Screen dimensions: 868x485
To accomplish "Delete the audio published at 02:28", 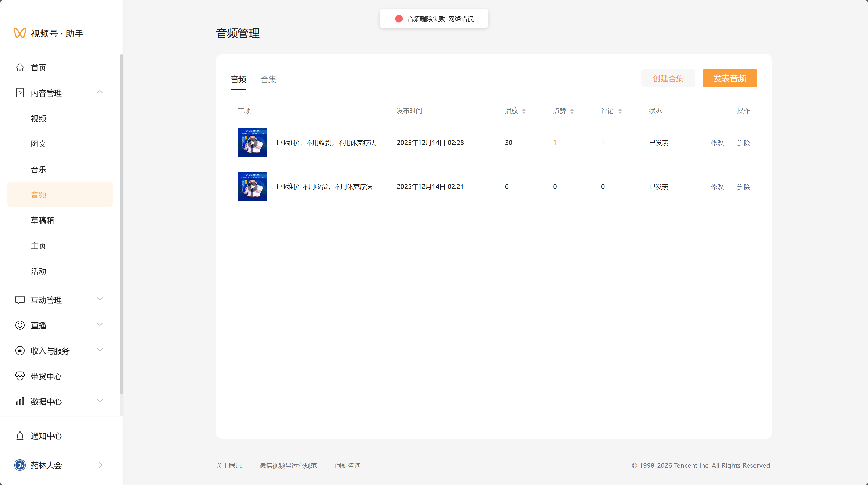I will (x=743, y=143).
